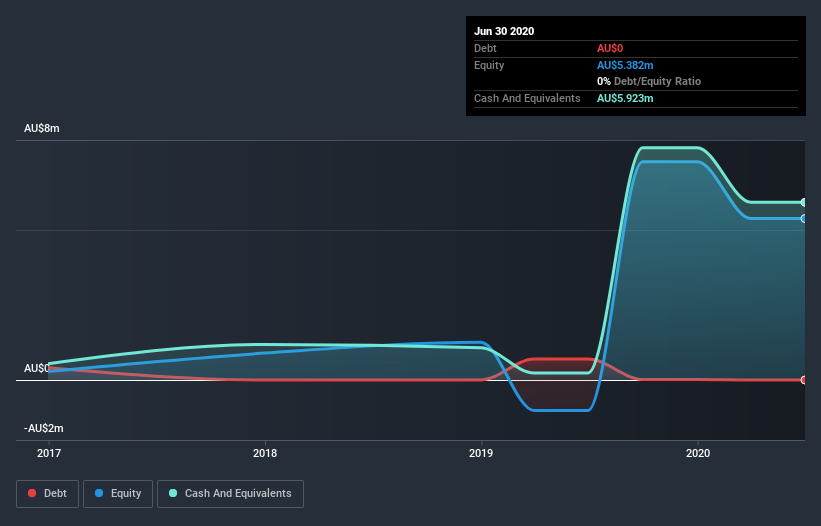
Task: Click the AU$8m y-axis label
Action: pyautogui.click(x=42, y=128)
